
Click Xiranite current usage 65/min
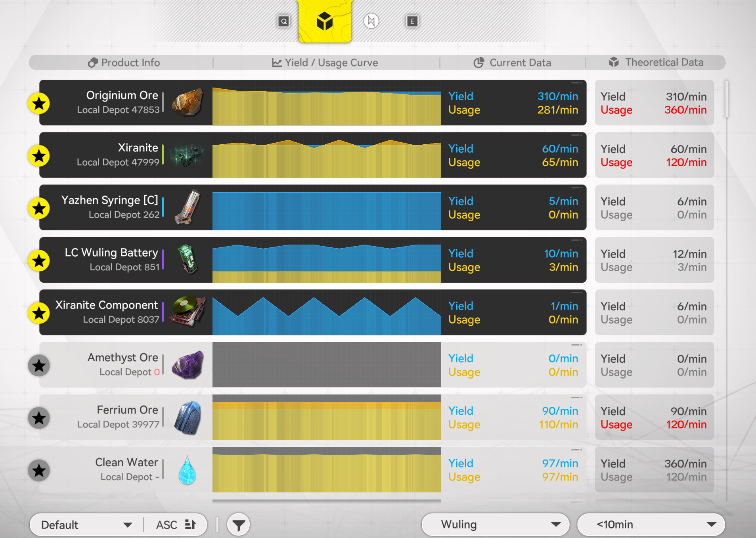(x=560, y=162)
